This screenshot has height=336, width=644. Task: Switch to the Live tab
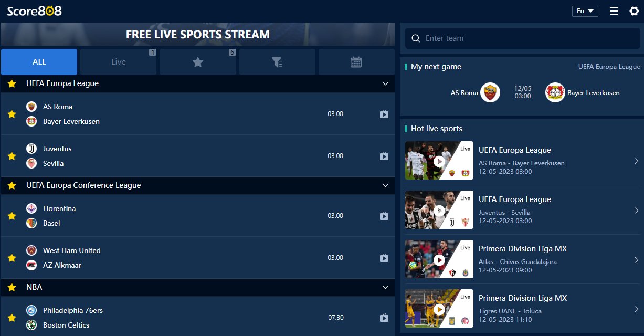click(x=118, y=61)
